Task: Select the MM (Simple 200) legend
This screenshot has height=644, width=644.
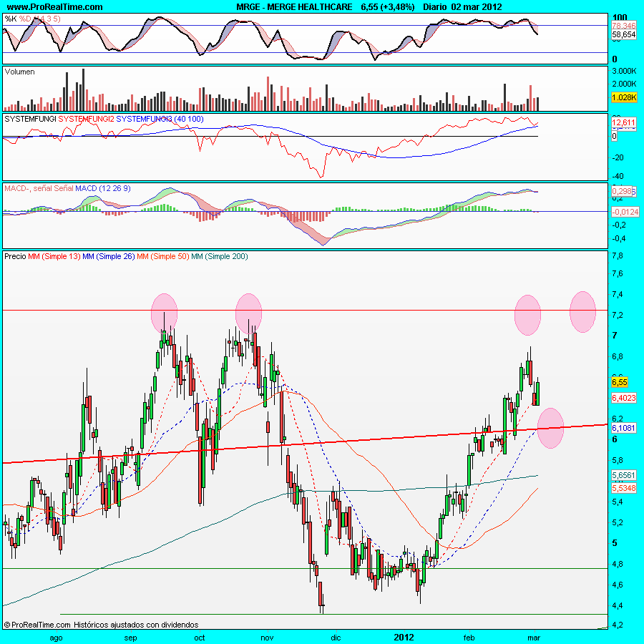Action: click(220, 257)
